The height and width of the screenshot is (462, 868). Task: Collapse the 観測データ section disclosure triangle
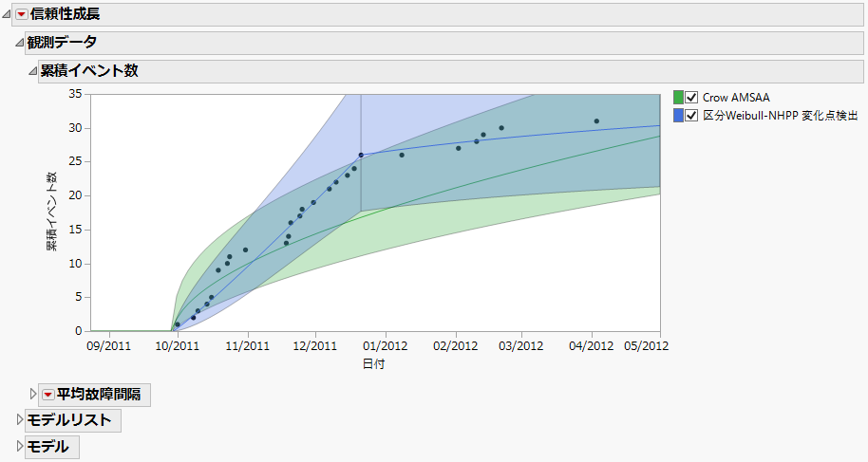click(19, 43)
